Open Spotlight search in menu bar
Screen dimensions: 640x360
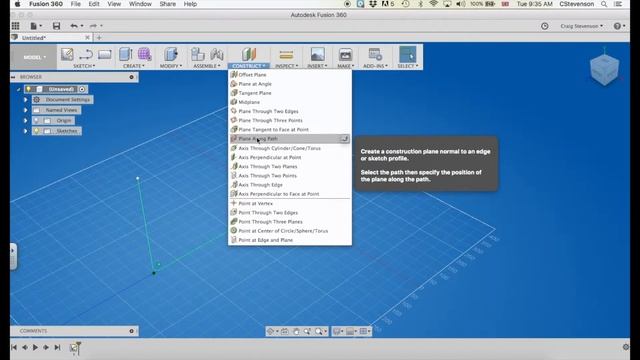(x=604, y=4)
